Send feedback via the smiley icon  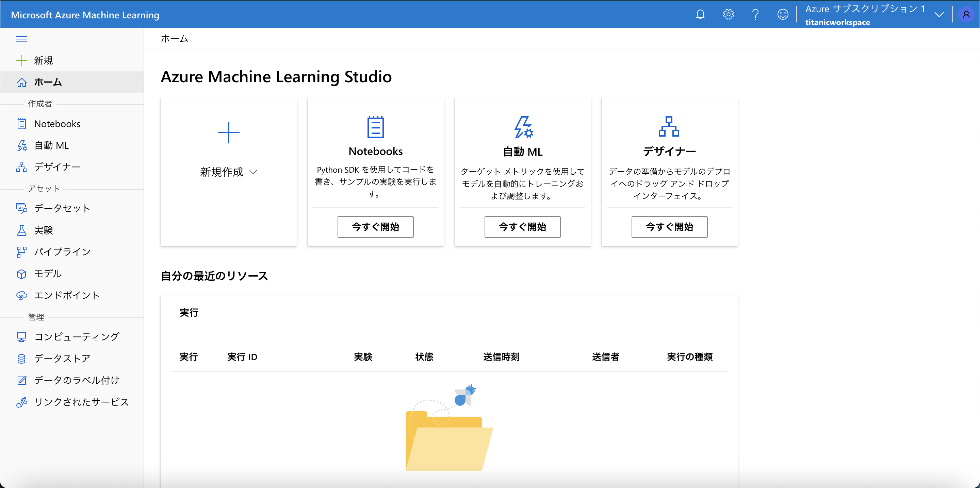[783, 14]
